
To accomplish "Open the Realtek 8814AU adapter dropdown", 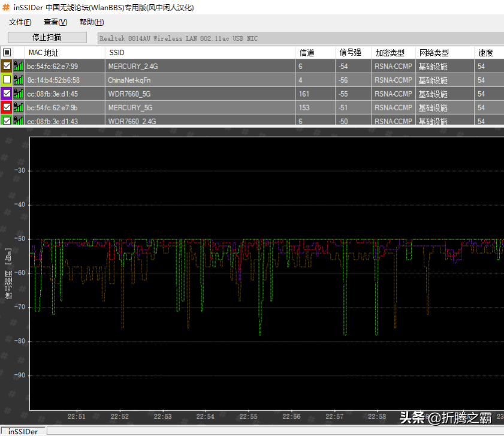I will tap(300, 38).
